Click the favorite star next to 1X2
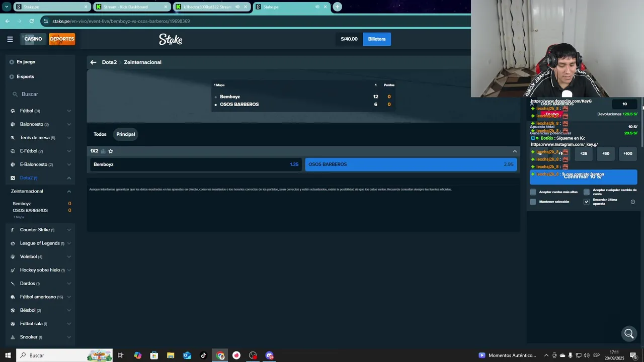 click(111, 151)
